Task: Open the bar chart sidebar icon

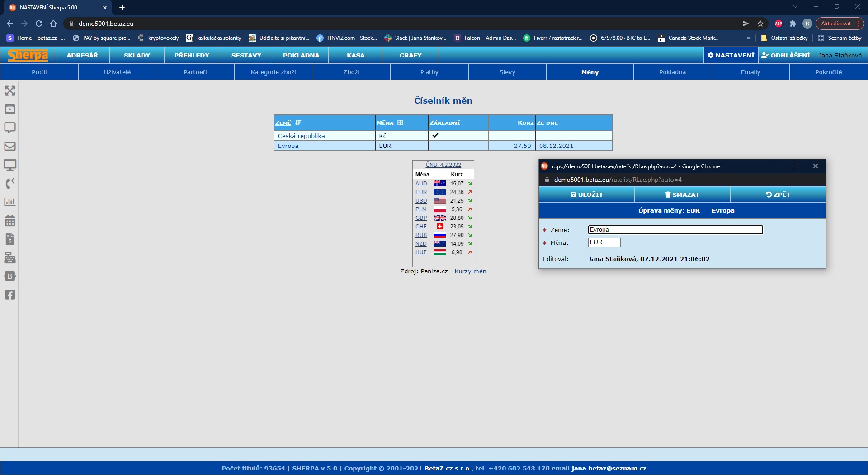Action: [x=10, y=202]
